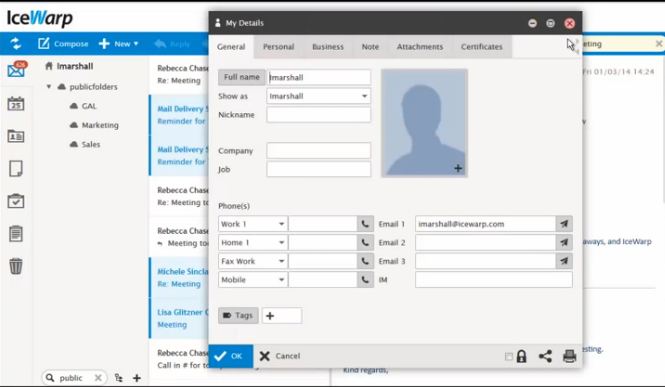Open the Contacts icon in sidebar
The height and width of the screenshot is (387, 665).
16,136
